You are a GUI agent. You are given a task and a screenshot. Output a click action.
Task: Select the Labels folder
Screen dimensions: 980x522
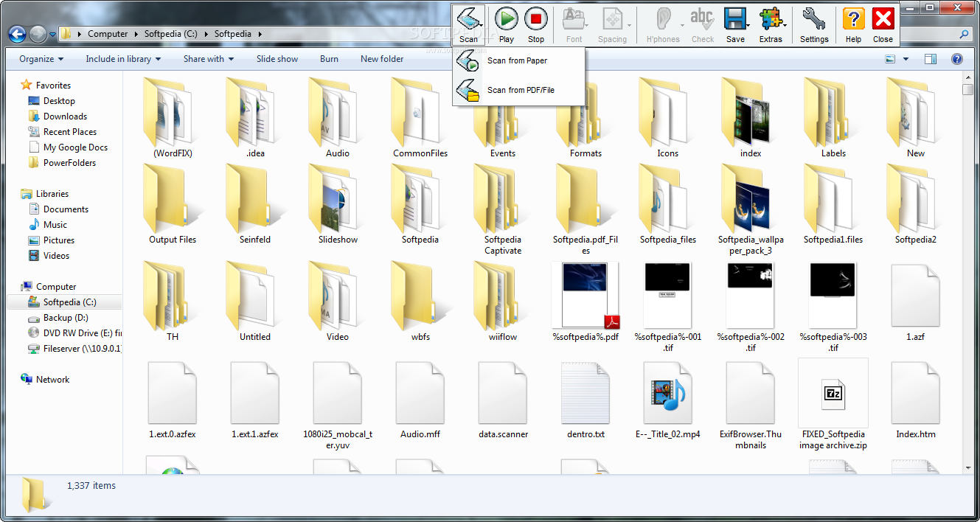point(833,118)
